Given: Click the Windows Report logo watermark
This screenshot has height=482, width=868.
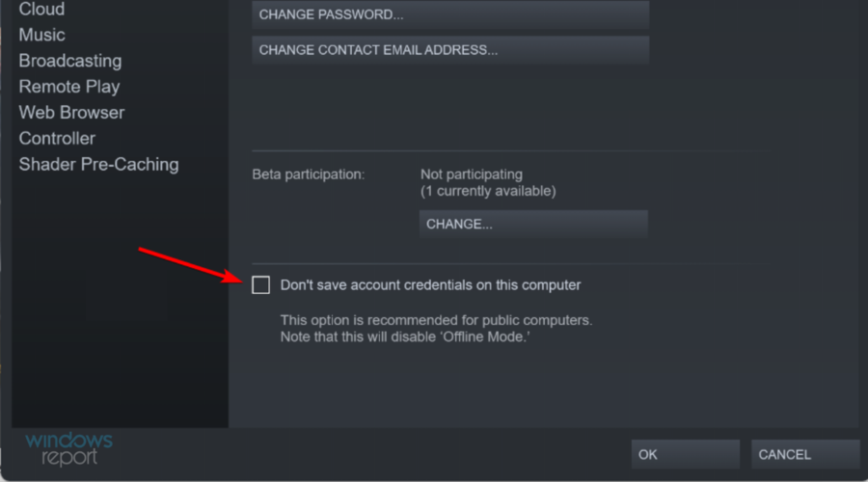Looking at the screenshot, I should click(x=68, y=449).
